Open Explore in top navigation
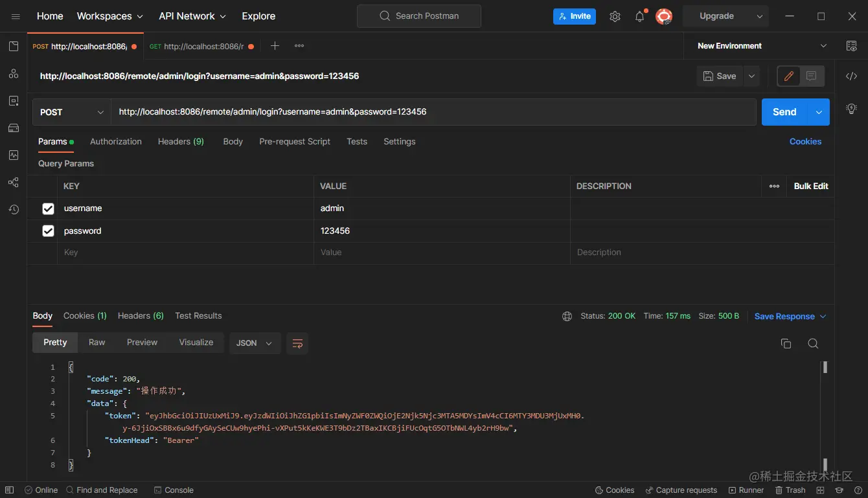The image size is (868, 498). click(x=258, y=16)
